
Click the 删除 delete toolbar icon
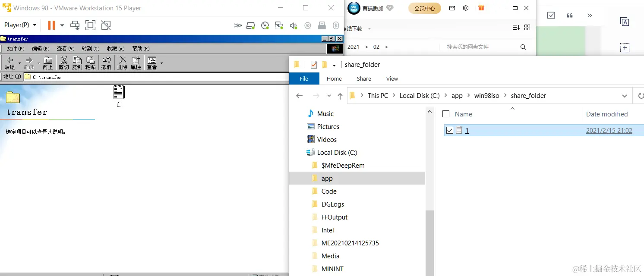[123, 63]
